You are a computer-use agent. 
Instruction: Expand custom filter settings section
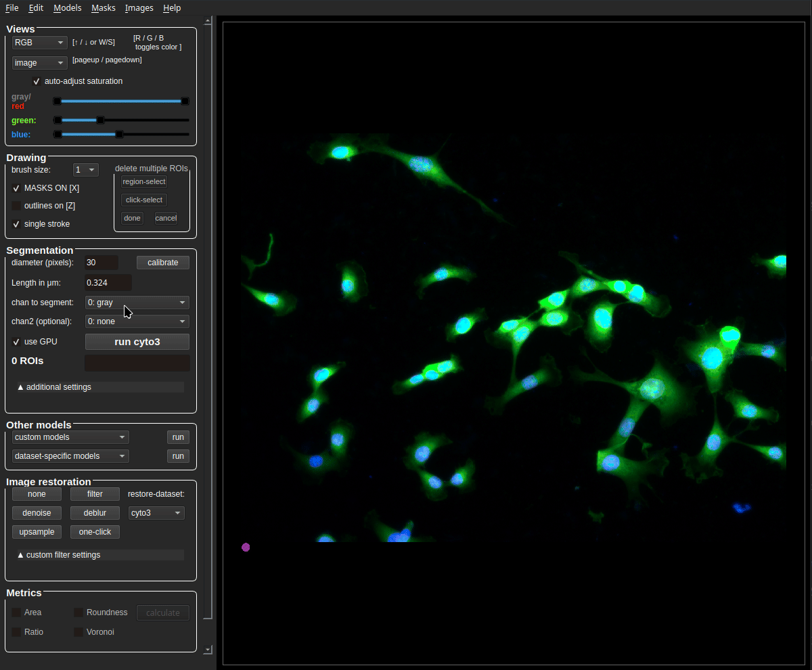click(100, 555)
